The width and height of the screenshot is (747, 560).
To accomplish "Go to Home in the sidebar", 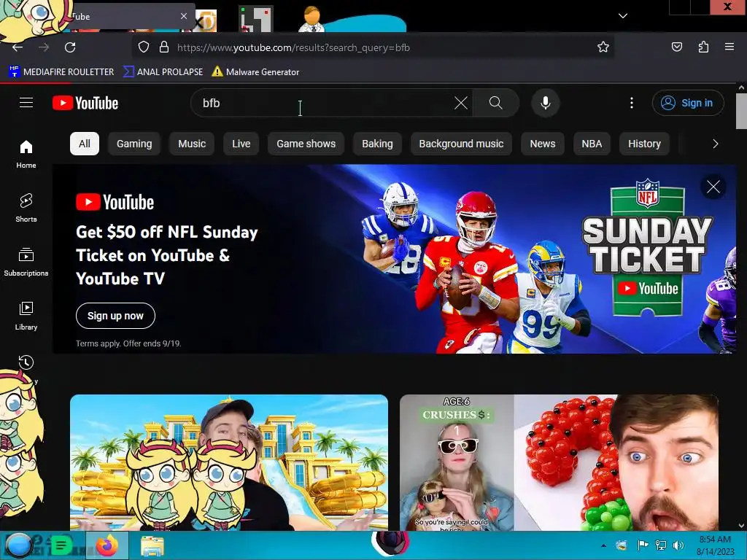I will click(26, 154).
